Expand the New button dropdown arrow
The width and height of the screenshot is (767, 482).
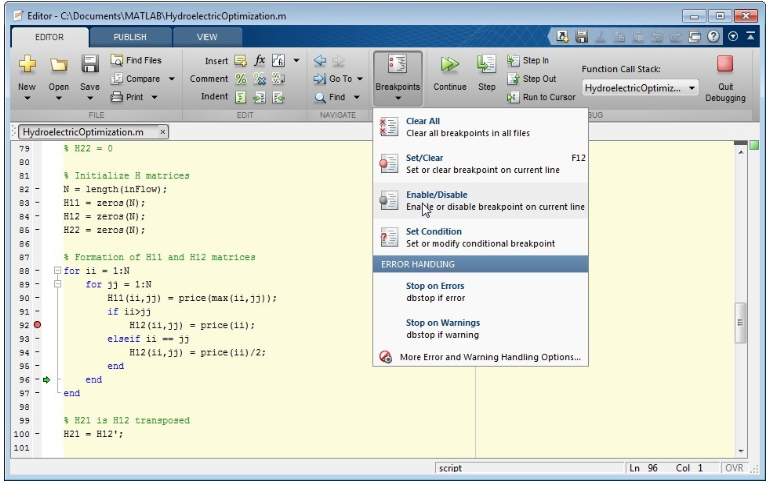pyautogui.click(x=27, y=98)
